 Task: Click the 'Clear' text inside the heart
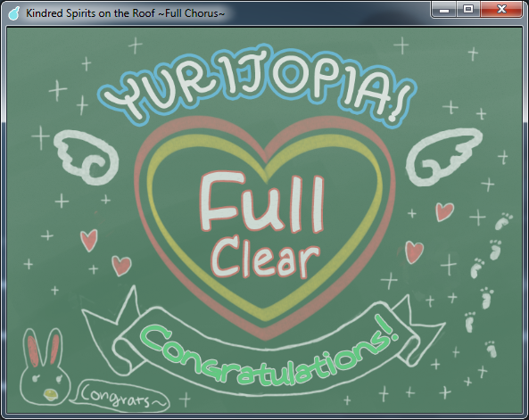(265, 258)
